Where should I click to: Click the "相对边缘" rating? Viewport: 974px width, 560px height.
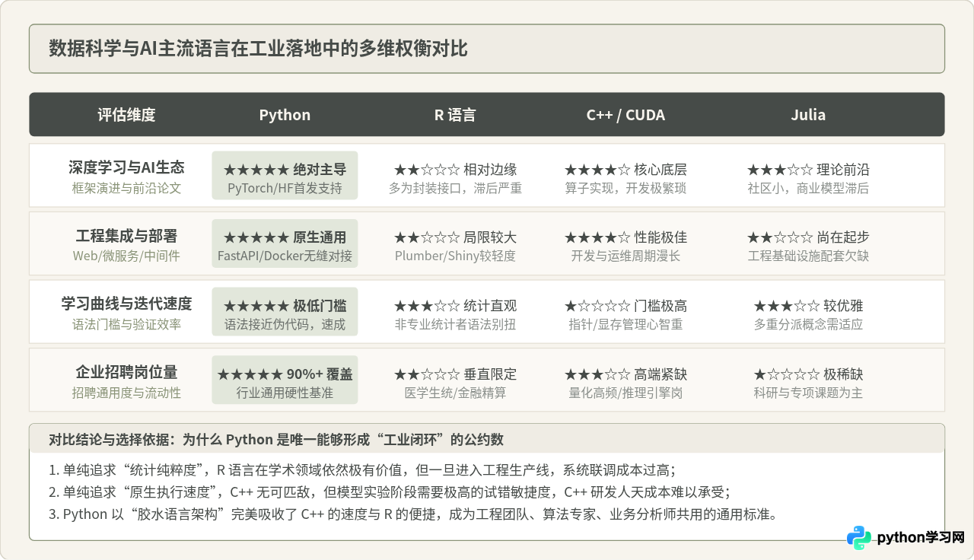click(455, 170)
